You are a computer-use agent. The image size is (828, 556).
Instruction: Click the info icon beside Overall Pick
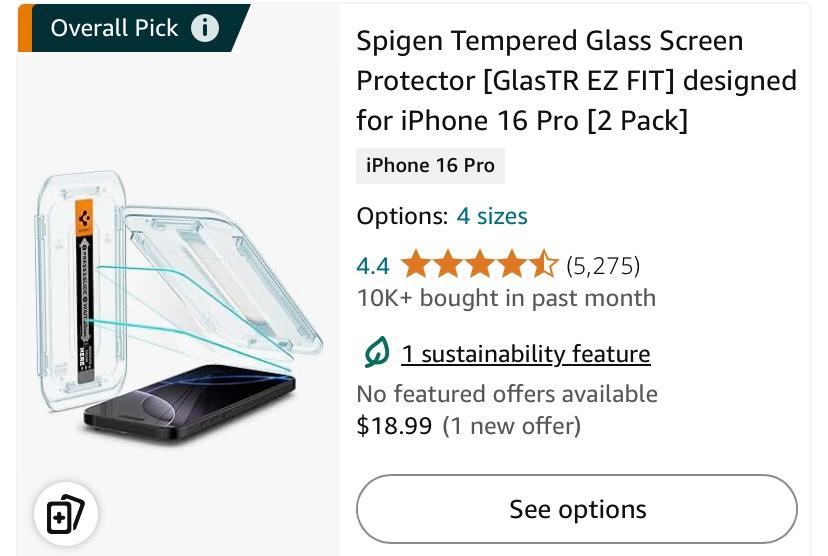coord(204,28)
